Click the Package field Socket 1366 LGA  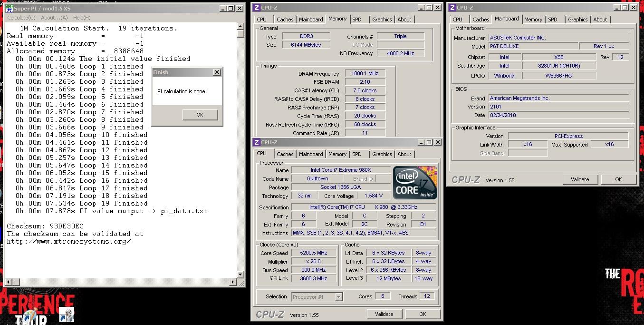[x=341, y=187]
